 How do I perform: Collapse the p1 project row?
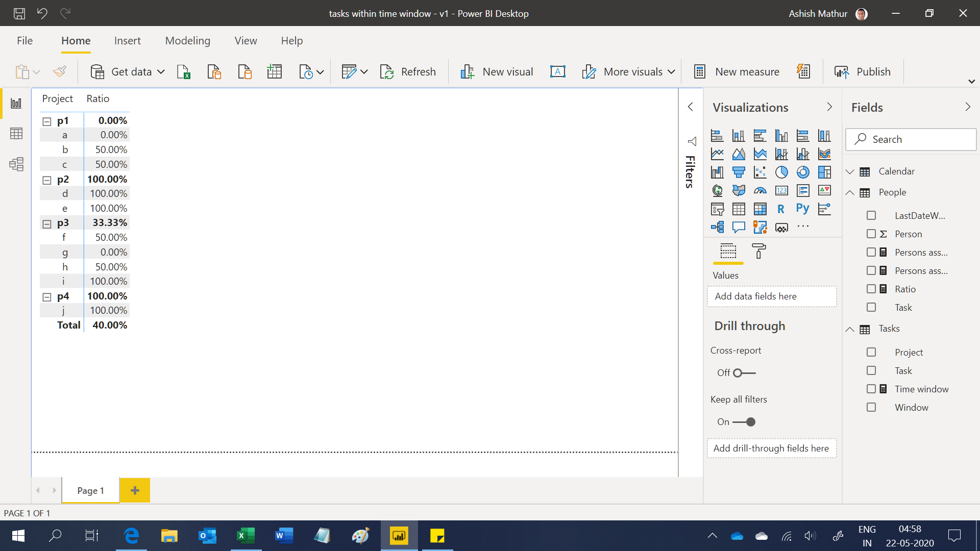[x=47, y=121]
